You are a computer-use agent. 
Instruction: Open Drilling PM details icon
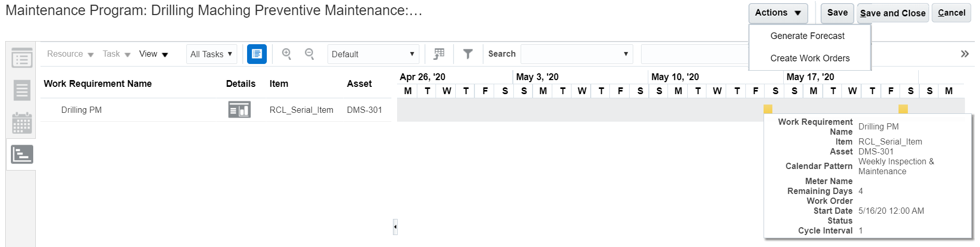pyautogui.click(x=239, y=110)
